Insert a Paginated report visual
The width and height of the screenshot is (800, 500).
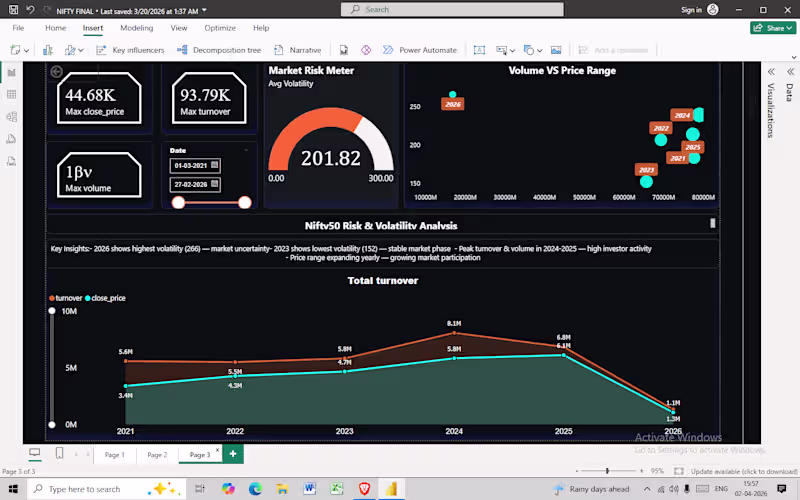tap(344, 50)
